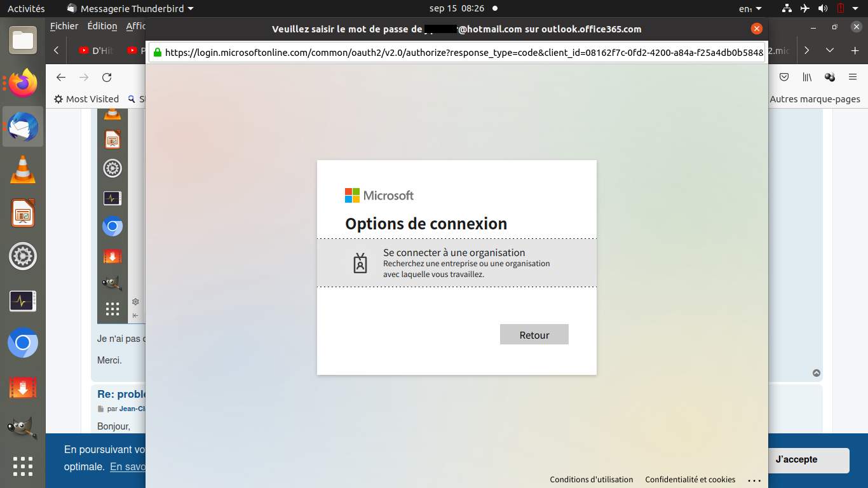Expand the Messagerie Thunderbird app menu
The height and width of the screenshot is (488, 868).
tap(130, 9)
